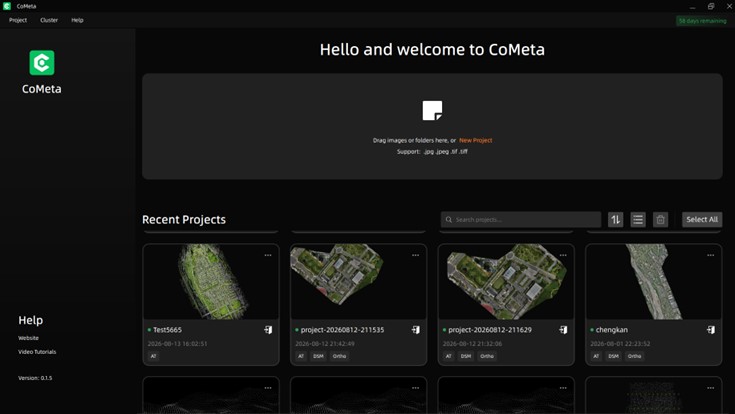Click the open icon beside project-20260812-211535

(416, 330)
